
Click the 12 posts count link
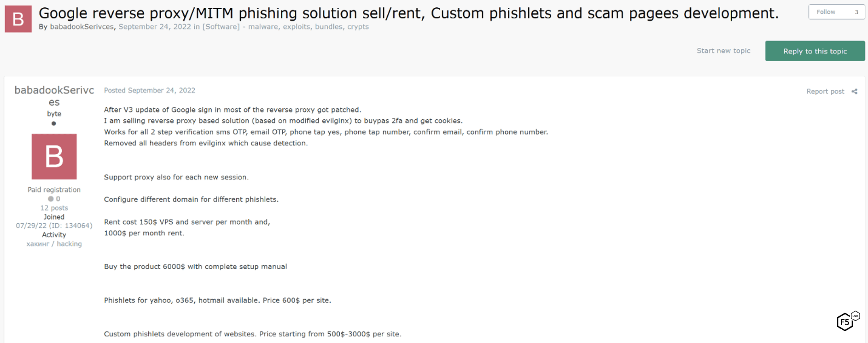coord(54,208)
